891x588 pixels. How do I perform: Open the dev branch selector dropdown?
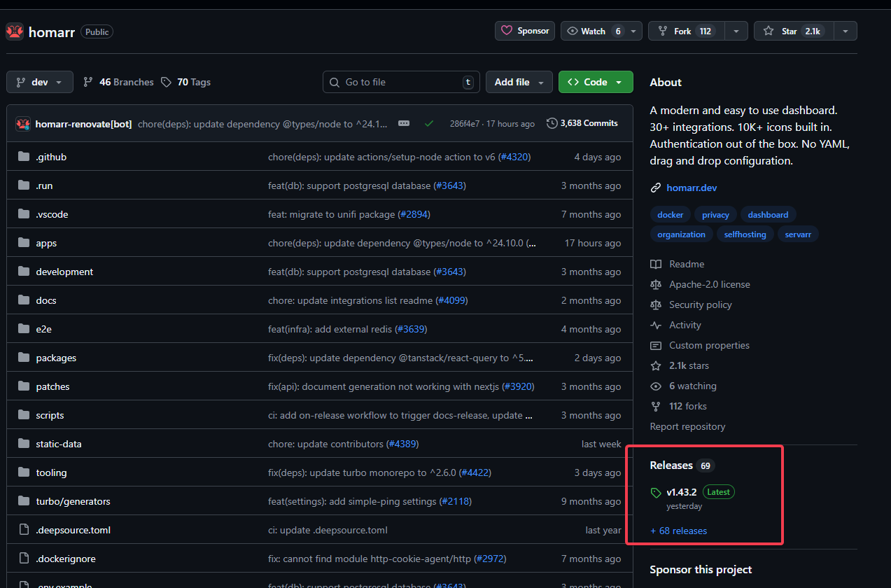(39, 82)
